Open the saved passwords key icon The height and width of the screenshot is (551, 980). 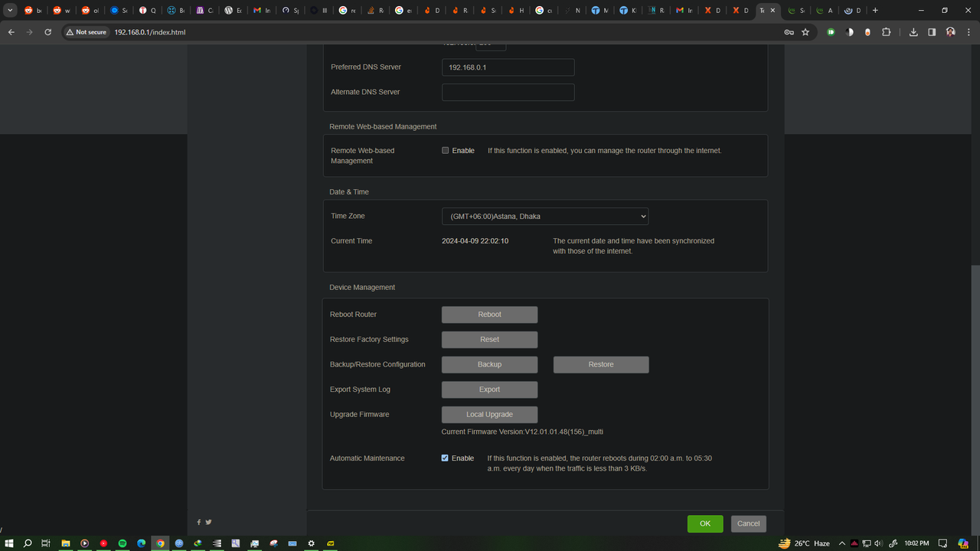click(x=789, y=32)
